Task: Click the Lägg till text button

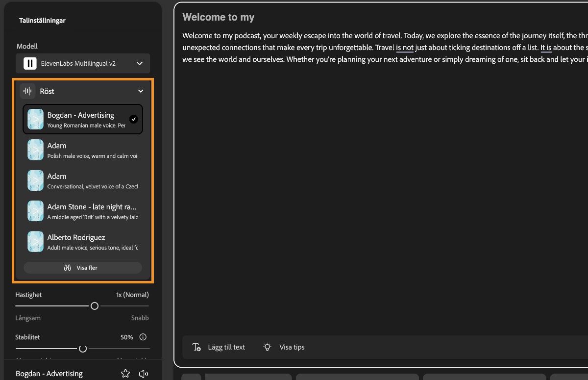Action: pyautogui.click(x=219, y=347)
